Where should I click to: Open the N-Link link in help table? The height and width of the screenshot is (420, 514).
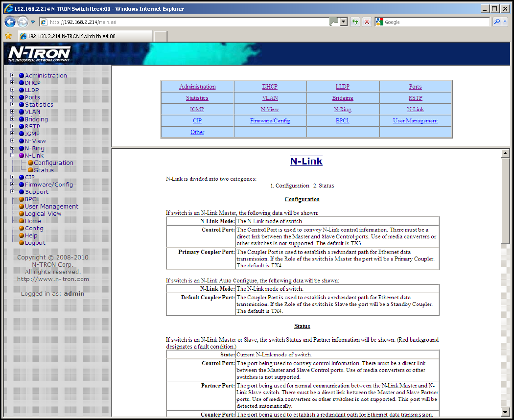[x=415, y=109]
